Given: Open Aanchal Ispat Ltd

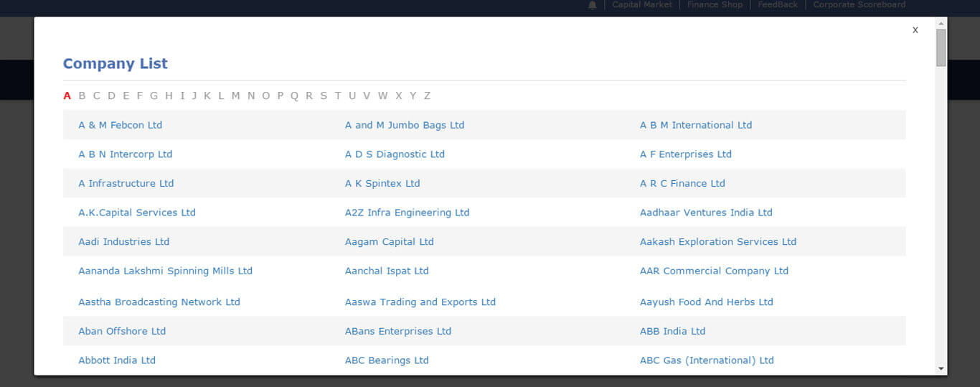Looking at the screenshot, I should 387,271.
